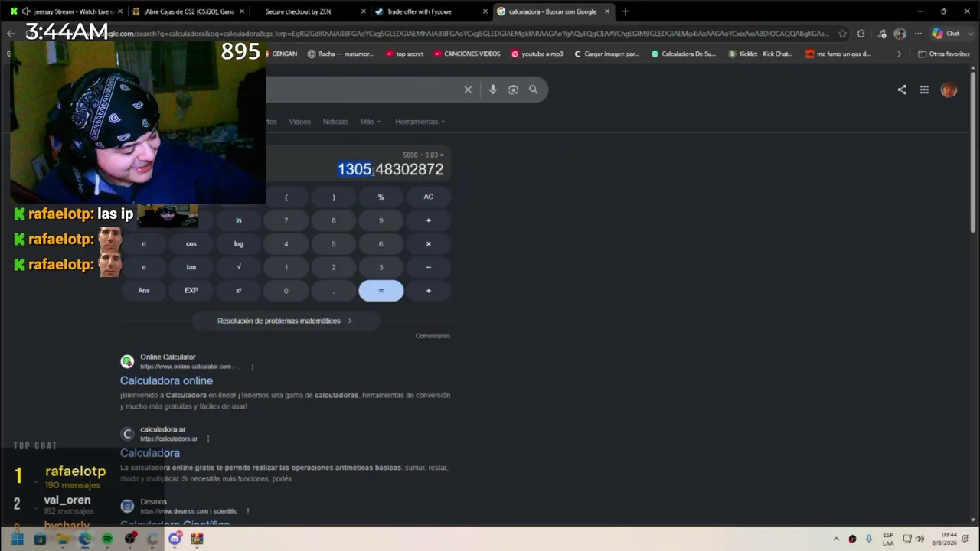Open the Google account profile picture
The width and height of the screenshot is (980, 551).
tap(949, 90)
